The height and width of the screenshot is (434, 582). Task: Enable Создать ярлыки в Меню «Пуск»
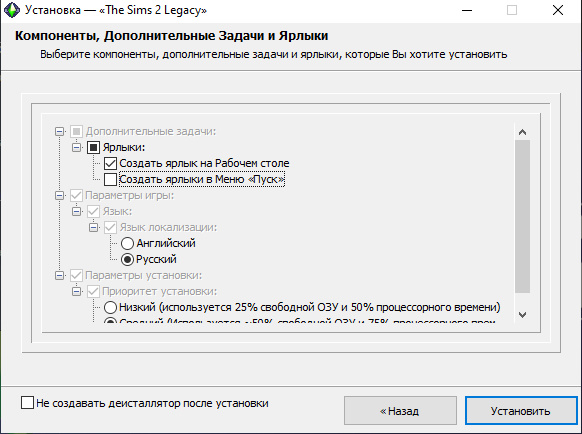(x=110, y=179)
